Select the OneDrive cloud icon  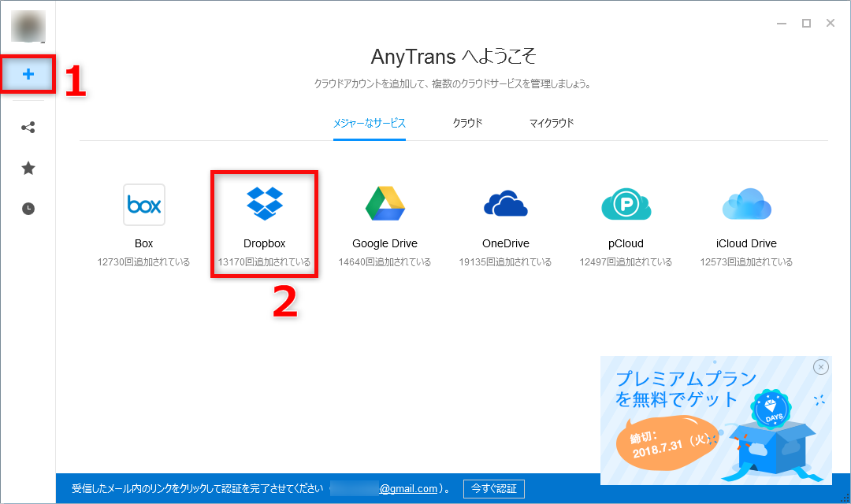[x=505, y=203]
